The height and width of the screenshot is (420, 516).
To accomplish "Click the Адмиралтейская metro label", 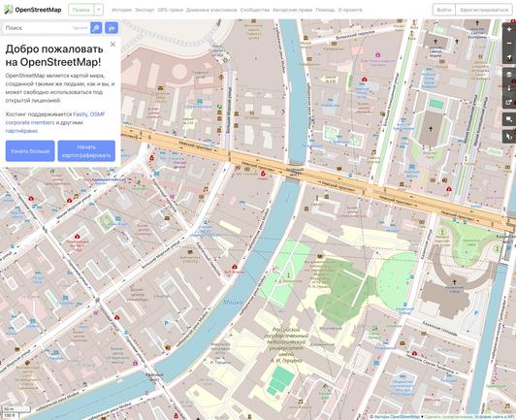I will click(110, 180).
